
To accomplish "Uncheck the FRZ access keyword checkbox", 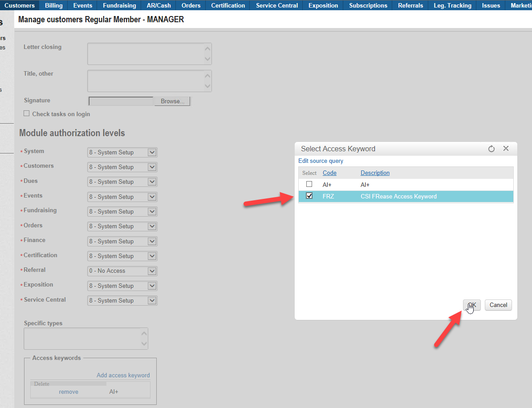I will pyautogui.click(x=309, y=196).
